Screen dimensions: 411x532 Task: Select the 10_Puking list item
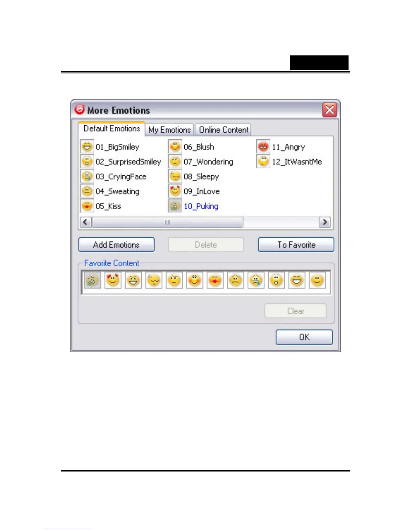click(x=193, y=206)
